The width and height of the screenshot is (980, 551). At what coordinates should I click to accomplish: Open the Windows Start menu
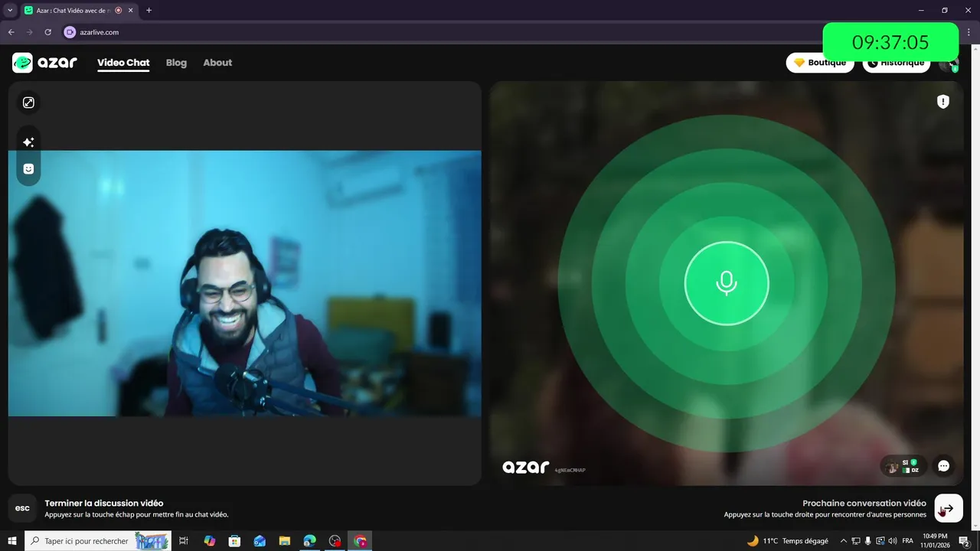point(12,541)
